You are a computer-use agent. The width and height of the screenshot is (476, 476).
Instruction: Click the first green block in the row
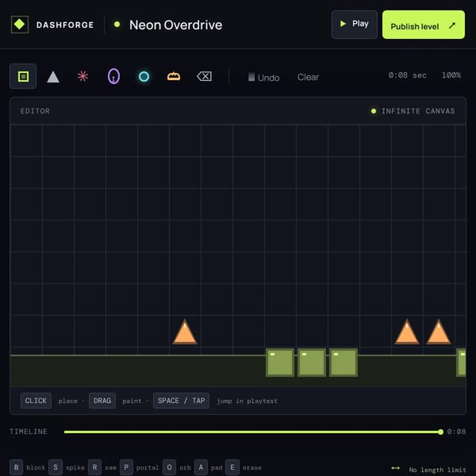pos(280,363)
